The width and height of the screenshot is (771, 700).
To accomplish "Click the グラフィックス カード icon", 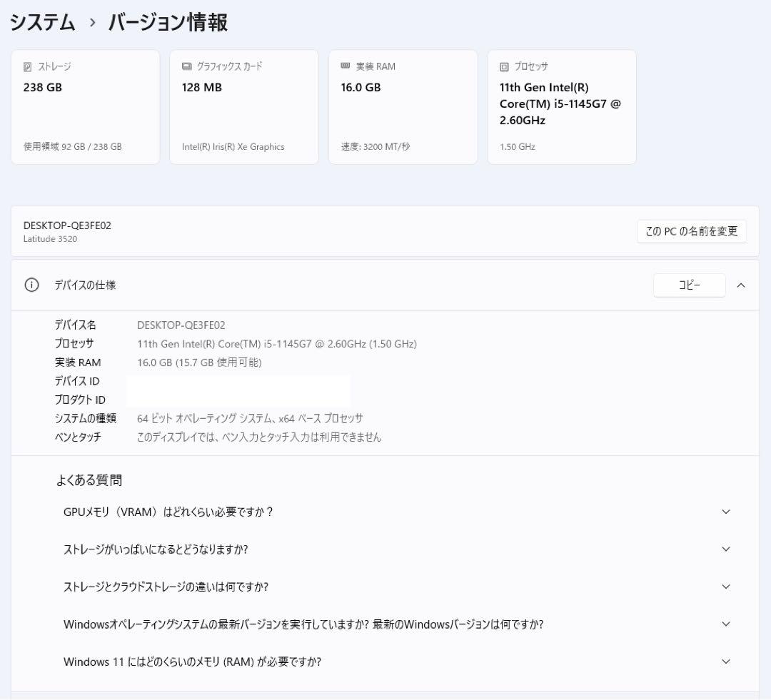I will pos(186,66).
